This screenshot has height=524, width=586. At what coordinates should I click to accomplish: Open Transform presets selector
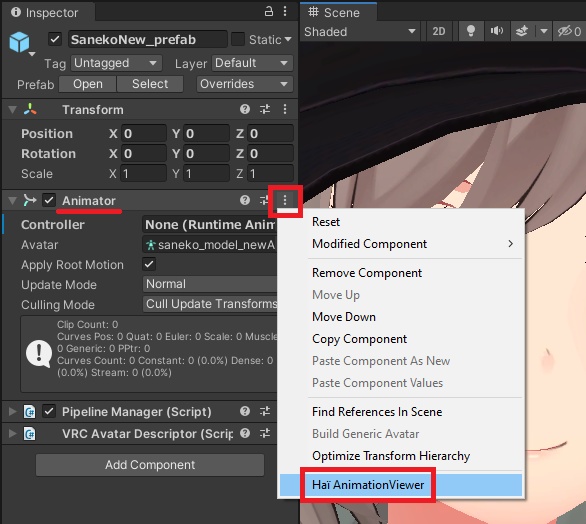[x=265, y=109]
